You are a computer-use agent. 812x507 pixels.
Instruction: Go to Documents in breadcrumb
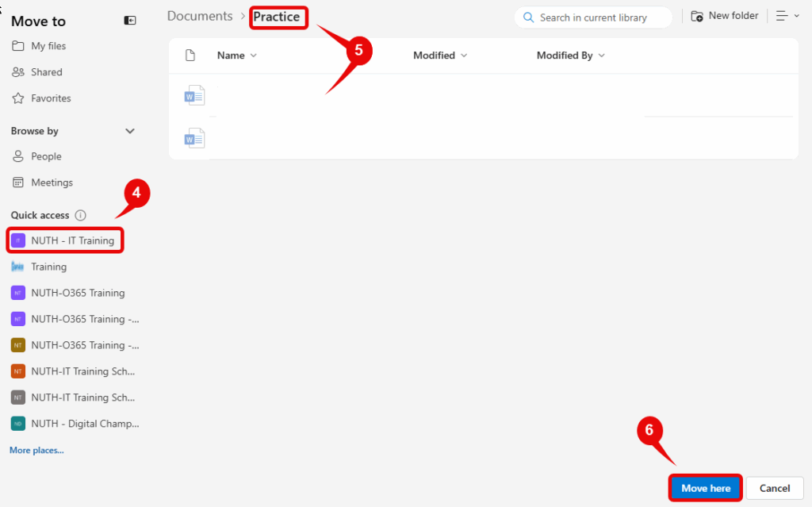point(200,17)
